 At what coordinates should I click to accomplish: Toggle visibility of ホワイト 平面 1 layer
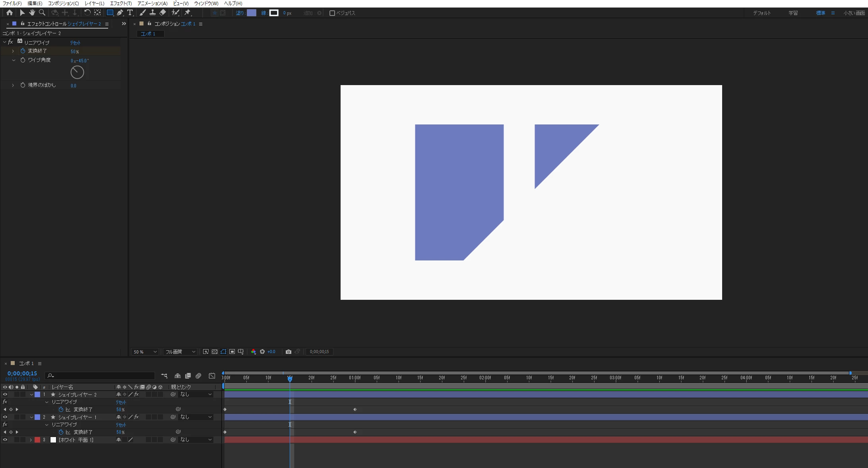[x=5, y=440]
